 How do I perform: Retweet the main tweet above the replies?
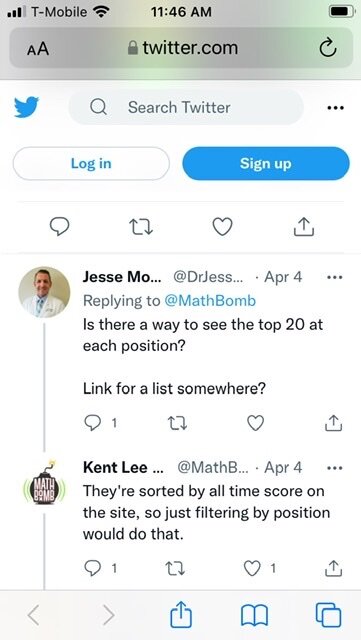coord(141,227)
